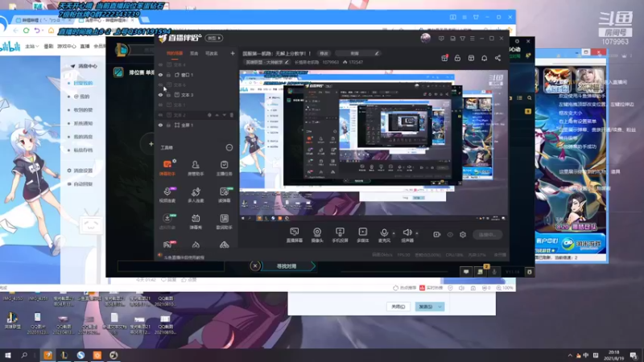Show the hidden 文本 4 source
The image size is (644, 362).
tap(160, 65)
